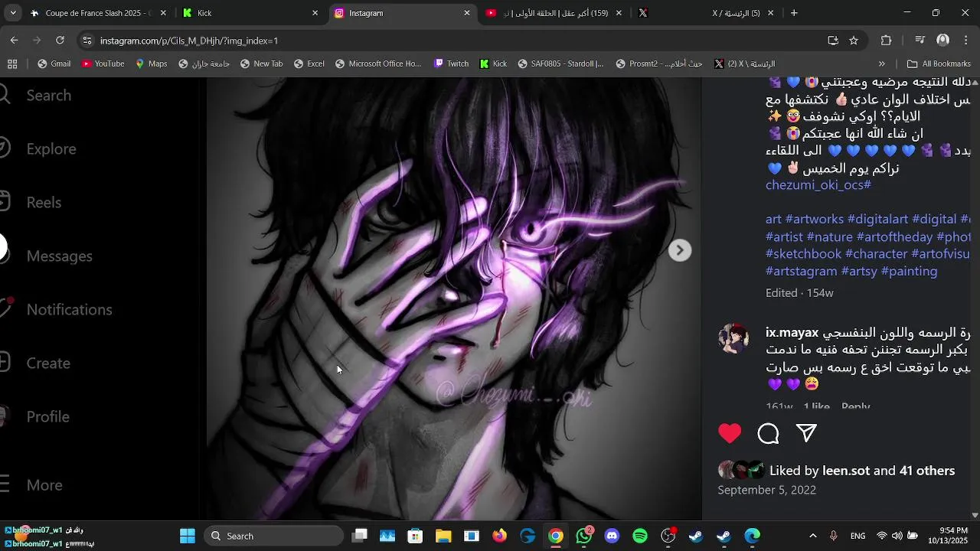The width and height of the screenshot is (980, 551).
Task: Expand the More menu in the sidebar
Action: pyautogui.click(x=44, y=484)
